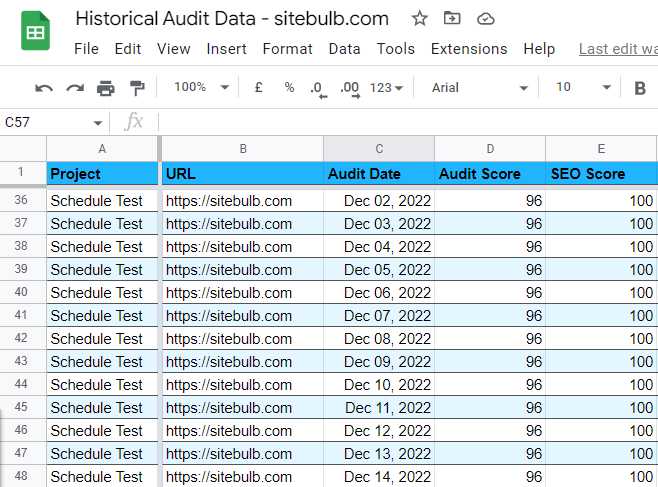
Task: Select Schedule Test cell in row 46
Action: tap(102, 431)
